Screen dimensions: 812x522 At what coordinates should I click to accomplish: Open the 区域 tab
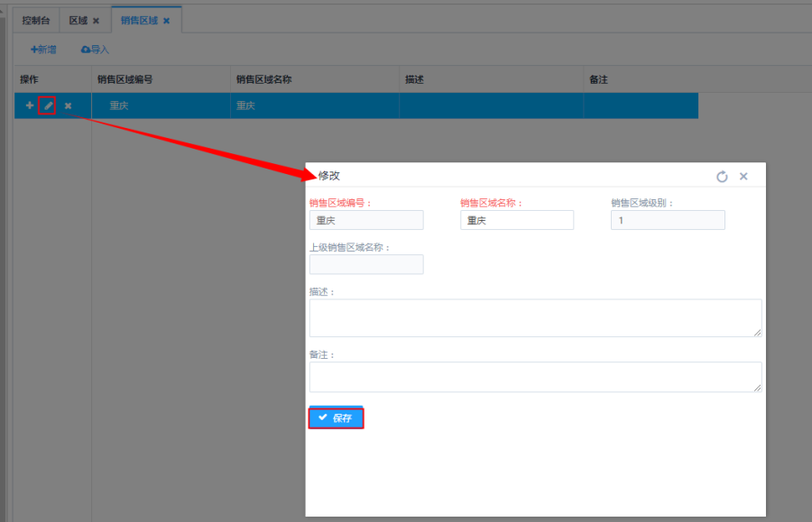(78, 20)
